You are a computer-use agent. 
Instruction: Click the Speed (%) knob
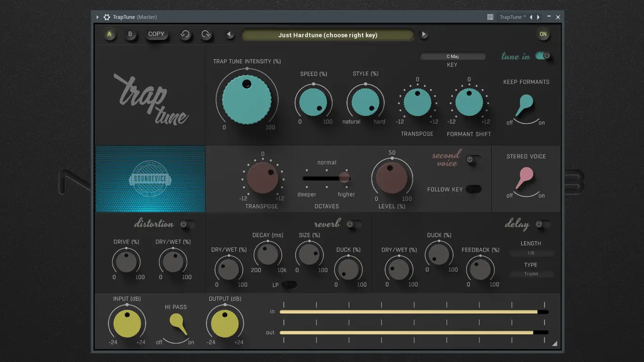(x=314, y=103)
